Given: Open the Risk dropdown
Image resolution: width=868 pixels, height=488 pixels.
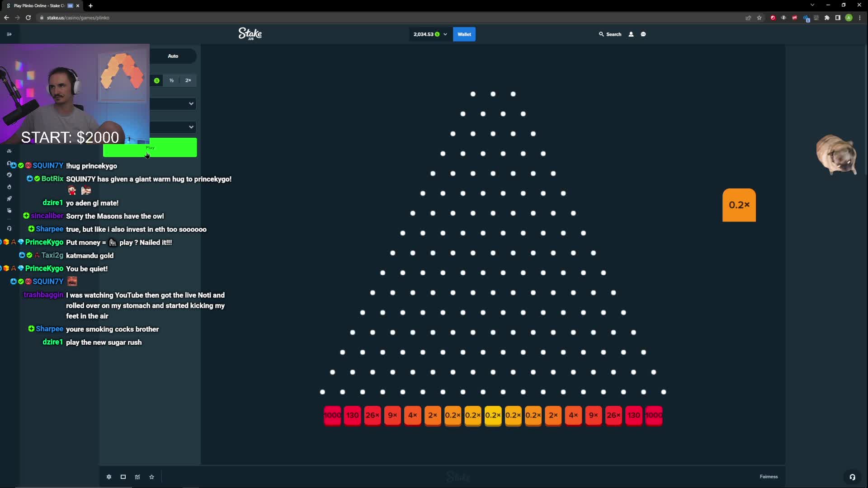Looking at the screenshot, I should [x=174, y=103].
